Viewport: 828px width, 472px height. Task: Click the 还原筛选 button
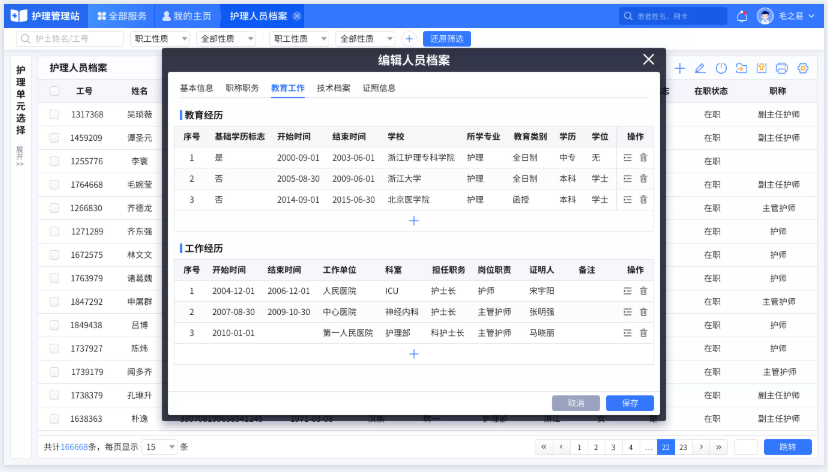click(x=447, y=39)
